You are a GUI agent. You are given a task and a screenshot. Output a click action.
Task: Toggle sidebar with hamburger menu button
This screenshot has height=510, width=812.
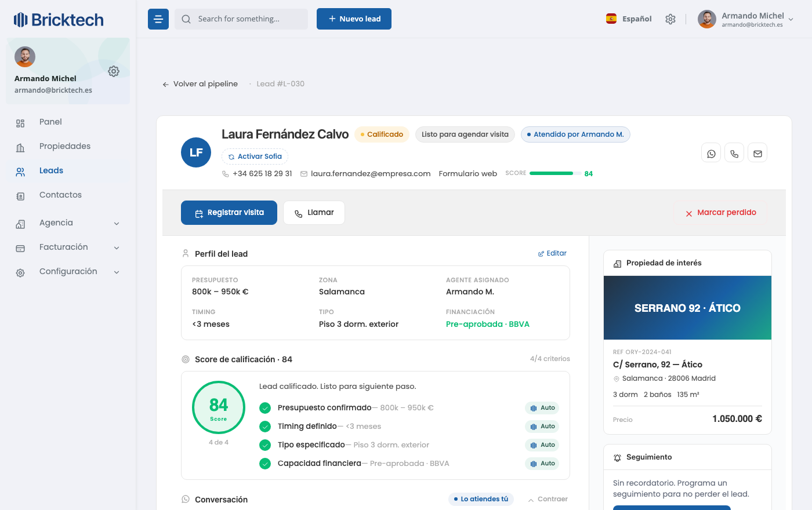coord(158,19)
